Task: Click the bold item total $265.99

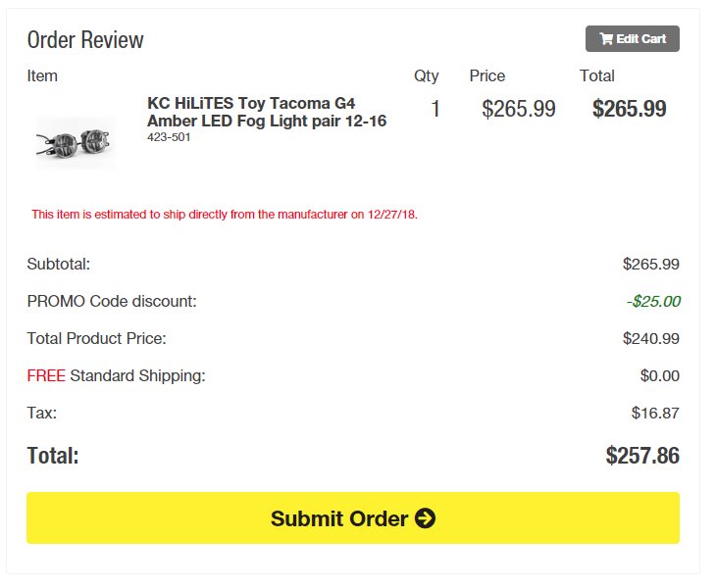Action: pos(630,109)
